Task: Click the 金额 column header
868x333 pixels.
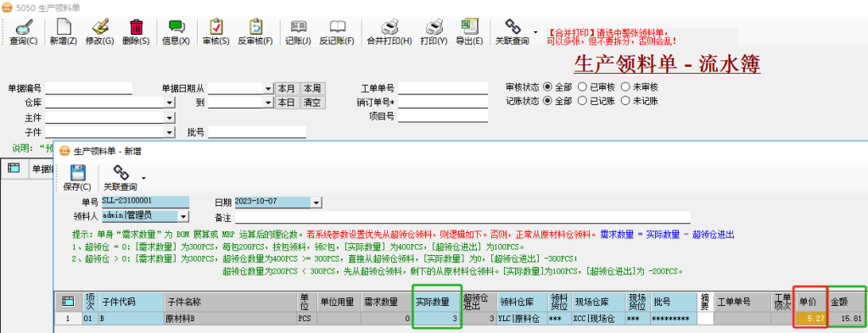Action: pos(847,302)
